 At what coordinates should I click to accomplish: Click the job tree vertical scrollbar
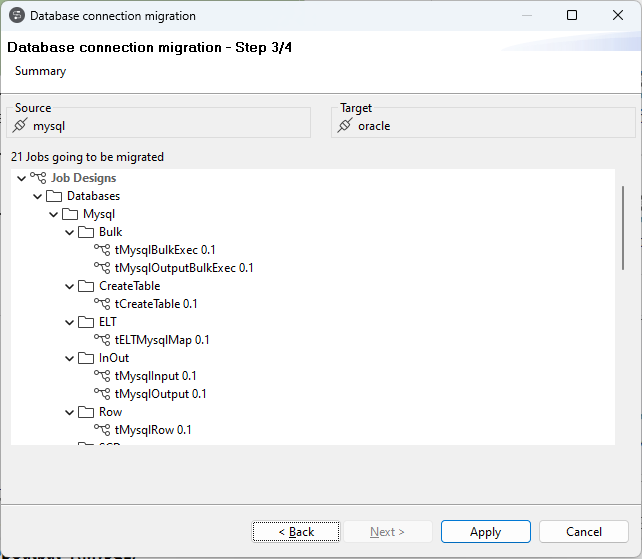[x=623, y=222]
